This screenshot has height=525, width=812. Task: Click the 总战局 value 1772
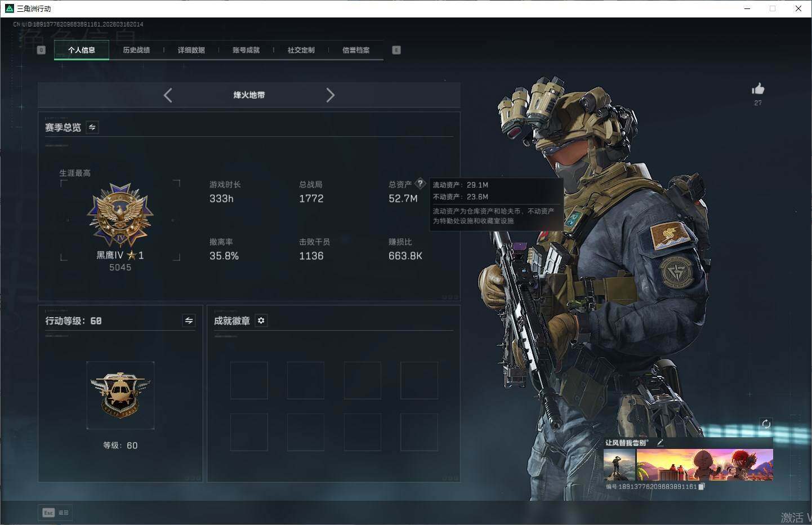pos(311,199)
